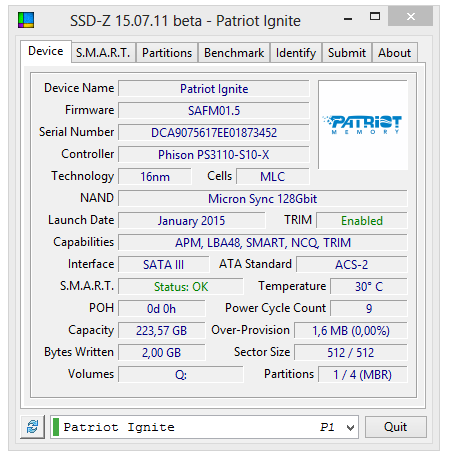Click the Over-Provision label
Screen dimensions: 449x456
tap(250, 330)
